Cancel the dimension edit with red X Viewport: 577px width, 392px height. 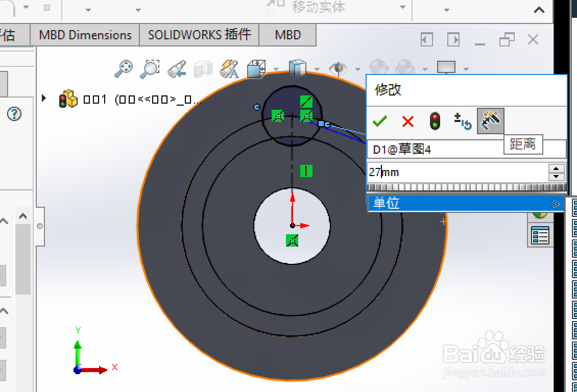pyautogui.click(x=407, y=121)
